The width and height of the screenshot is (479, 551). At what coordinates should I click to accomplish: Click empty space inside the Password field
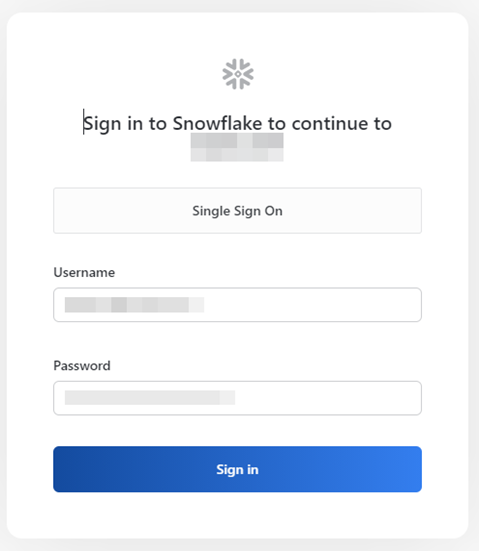[x=327, y=398]
